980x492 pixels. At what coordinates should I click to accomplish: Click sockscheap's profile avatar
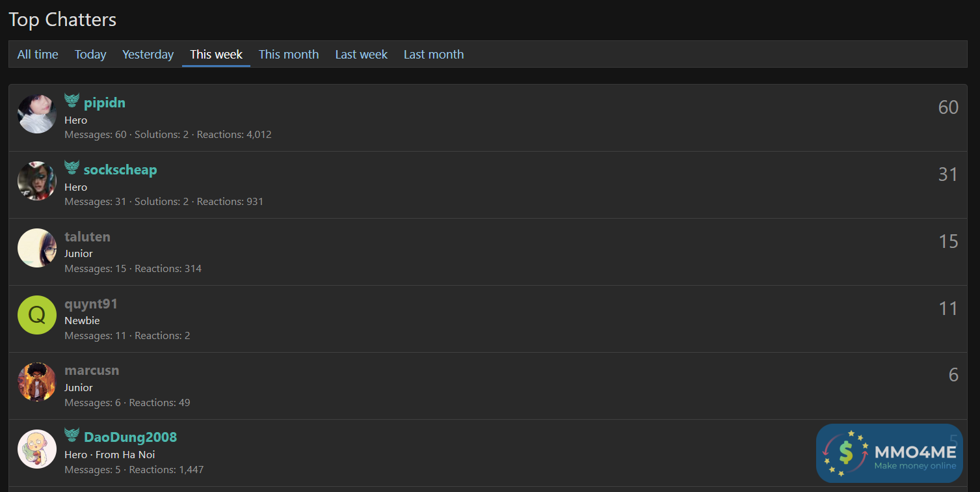37,181
